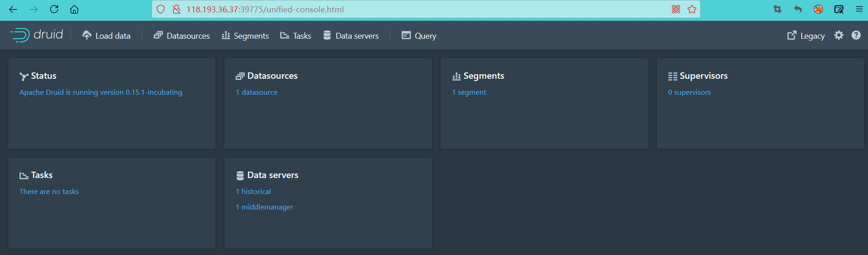
Task: Go back with the browser back arrow
Action: (13, 9)
